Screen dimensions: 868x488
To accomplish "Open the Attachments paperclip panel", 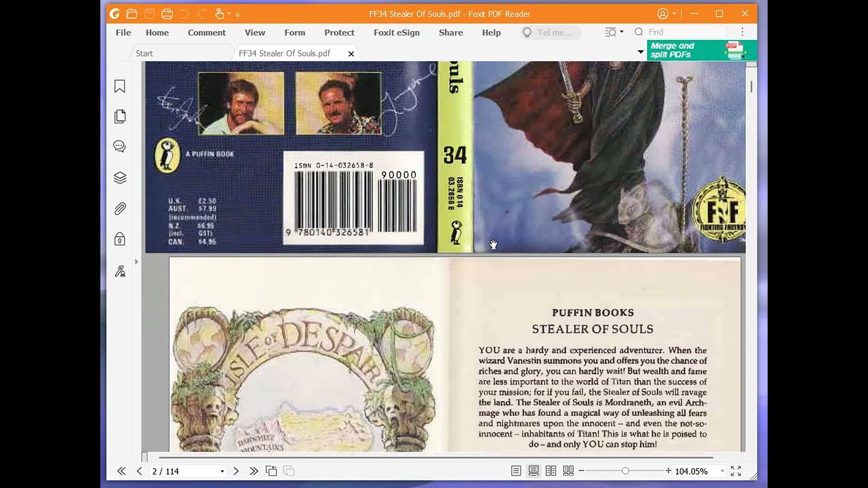I will 120,208.
